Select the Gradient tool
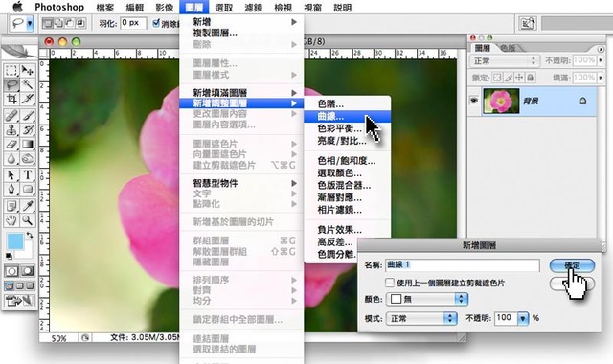The height and width of the screenshot is (364, 613). [28, 145]
